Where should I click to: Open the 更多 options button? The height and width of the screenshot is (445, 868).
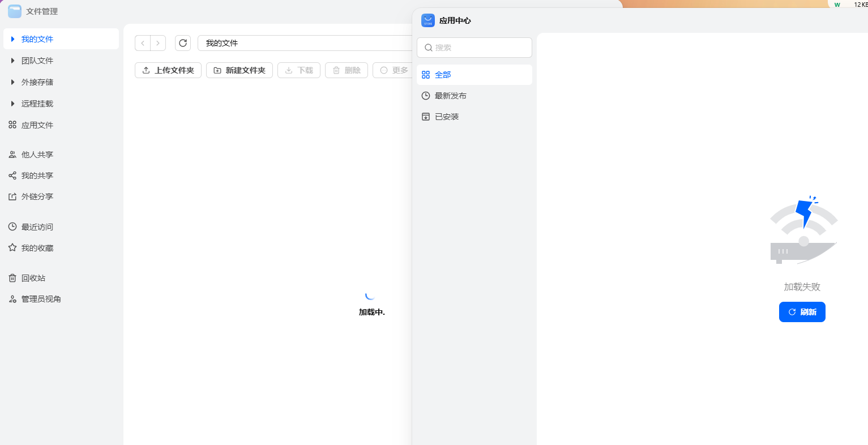click(x=393, y=70)
